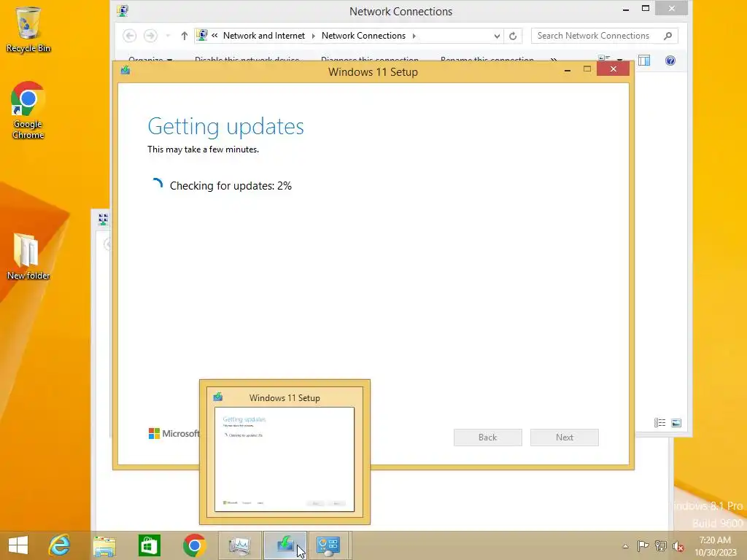Viewport: 747px width, 560px height.
Task: Click the Search Network Connections field
Action: click(604, 36)
